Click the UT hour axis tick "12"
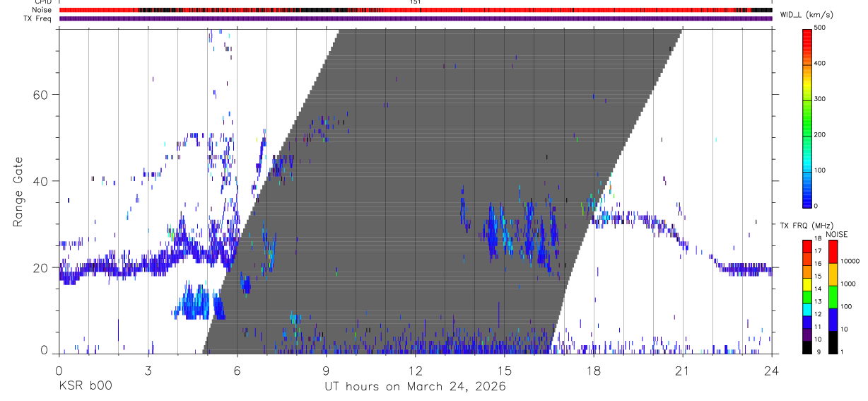Screen dimensions: 868x401 [416, 369]
